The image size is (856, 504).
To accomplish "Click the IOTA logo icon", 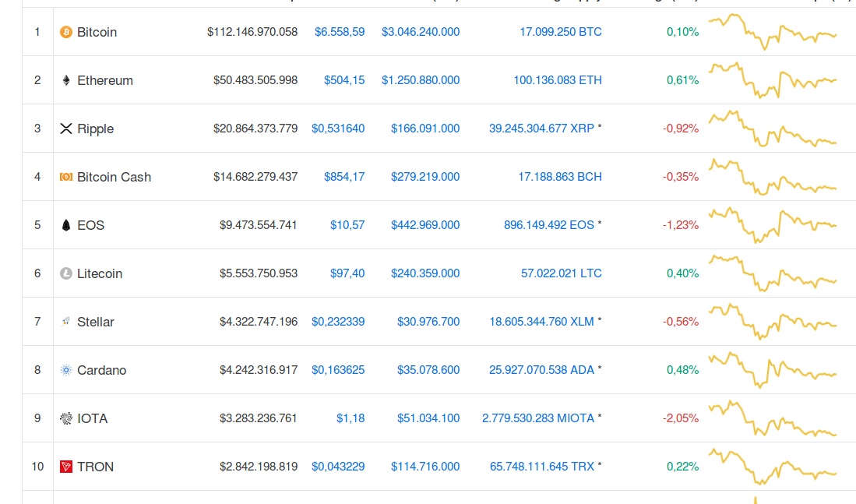I will [x=66, y=418].
